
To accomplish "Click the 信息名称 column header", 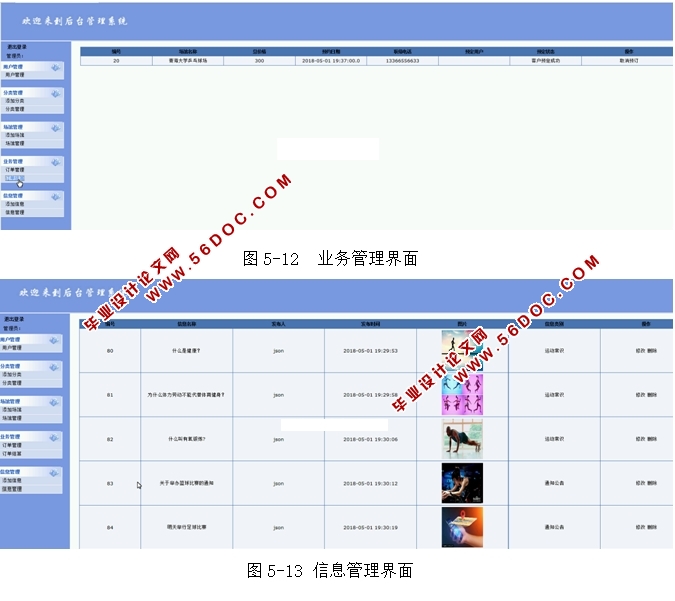I will 186,324.
